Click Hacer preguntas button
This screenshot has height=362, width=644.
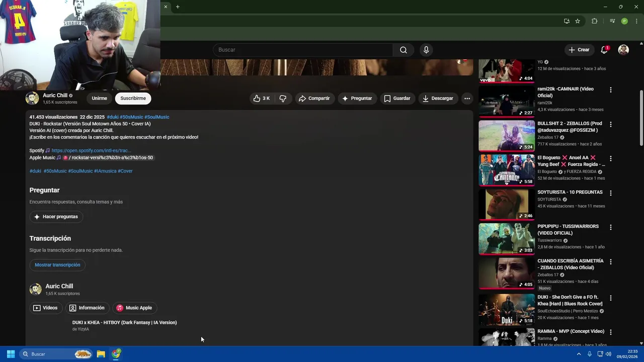56,217
